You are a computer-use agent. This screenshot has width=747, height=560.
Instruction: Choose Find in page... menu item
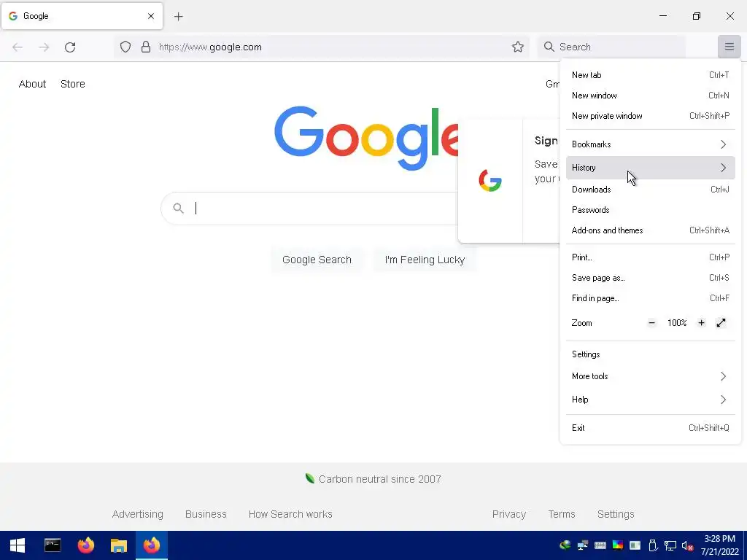pos(650,298)
